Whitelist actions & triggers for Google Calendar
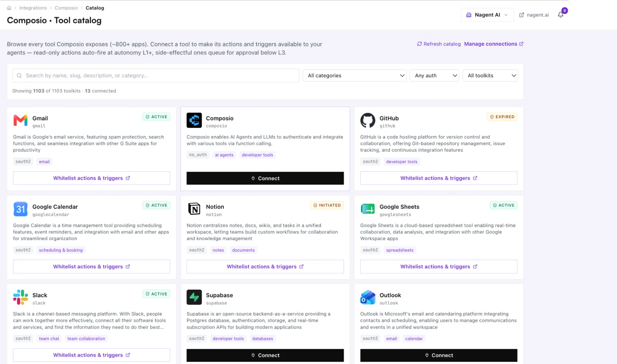This screenshot has width=617, height=364. tap(91, 267)
